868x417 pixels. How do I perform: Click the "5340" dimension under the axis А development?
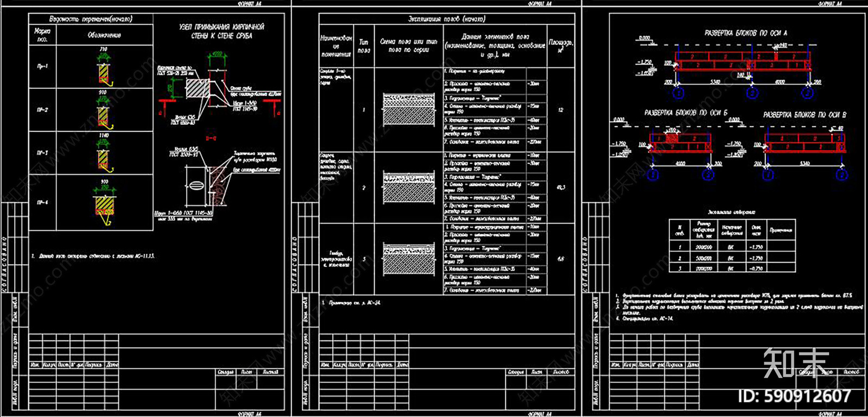715,82
